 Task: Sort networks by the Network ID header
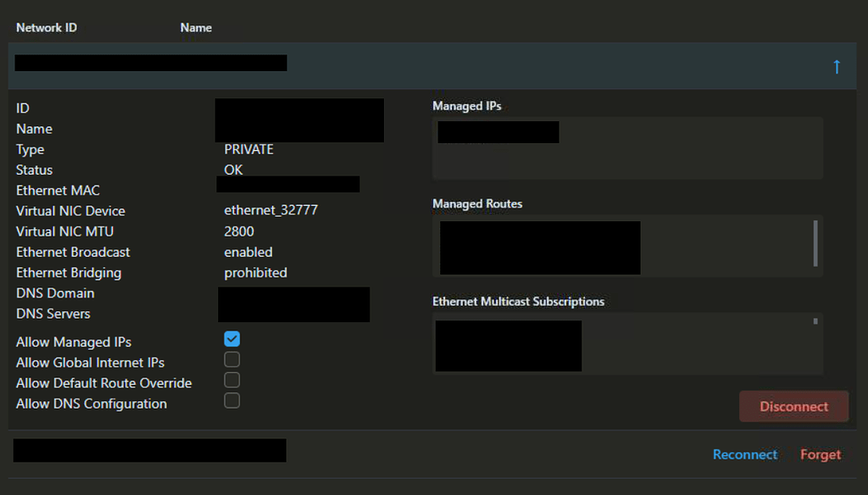[46, 27]
